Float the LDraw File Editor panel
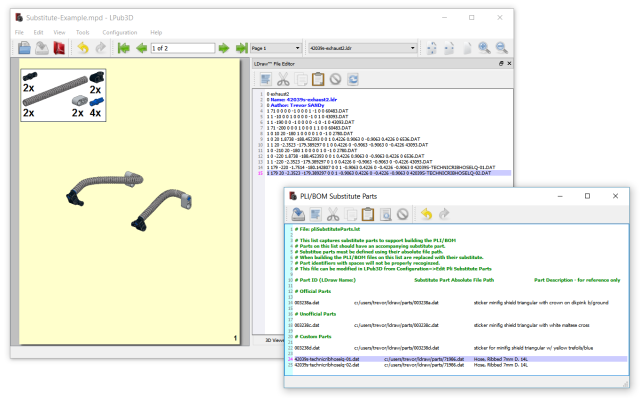640x398 pixels. click(501, 63)
